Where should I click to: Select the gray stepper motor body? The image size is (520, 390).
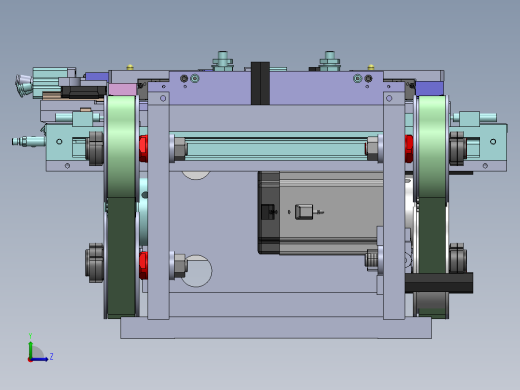(x=320, y=213)
